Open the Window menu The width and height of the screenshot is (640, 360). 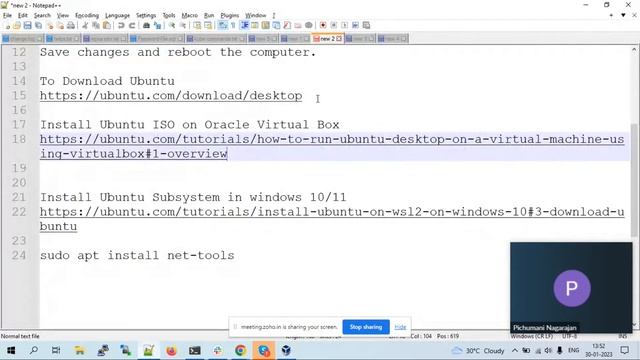(x=256, y=15)
